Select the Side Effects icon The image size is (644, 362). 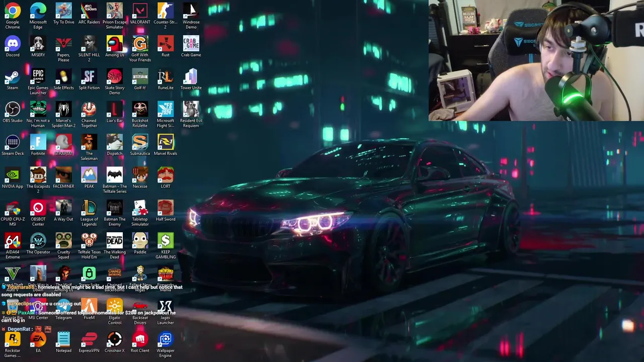click(63, 76)
